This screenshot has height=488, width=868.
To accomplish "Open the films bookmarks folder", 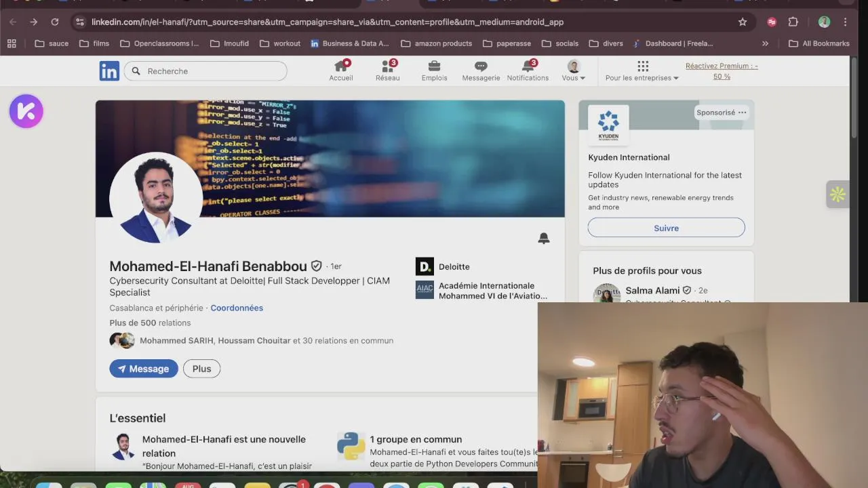I will (94, 43).
